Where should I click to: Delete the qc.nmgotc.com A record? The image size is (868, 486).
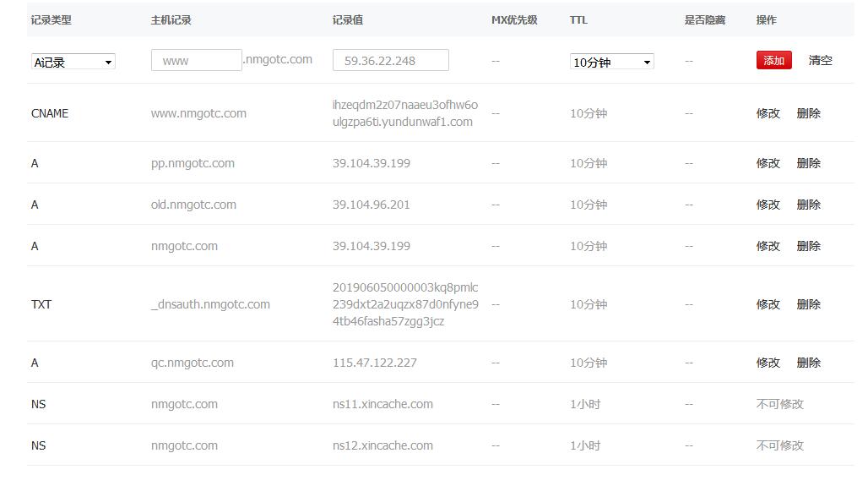click(x=808, y=363)
